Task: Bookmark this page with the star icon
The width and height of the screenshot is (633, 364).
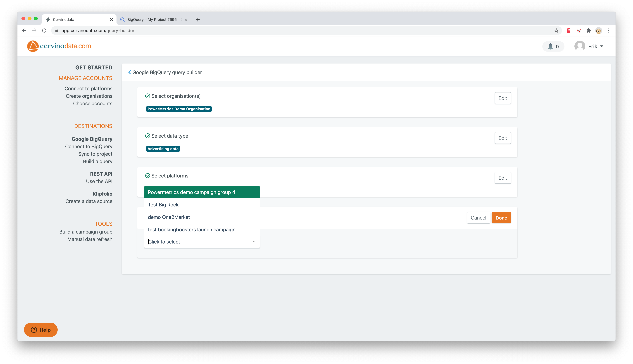Action: [556, 31]
